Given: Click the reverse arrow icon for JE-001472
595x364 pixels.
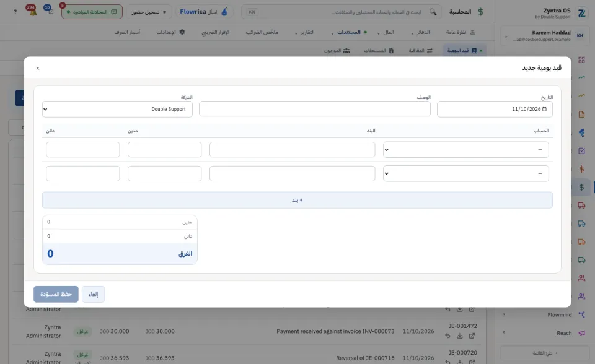Looking at the screenshot, I should pos(447,336).
